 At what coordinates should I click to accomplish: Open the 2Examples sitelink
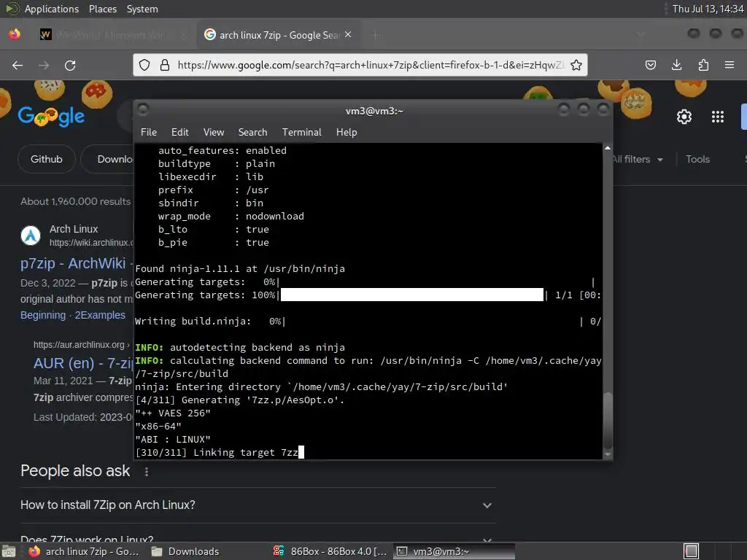pyautogui.click(x=100, y=315)
